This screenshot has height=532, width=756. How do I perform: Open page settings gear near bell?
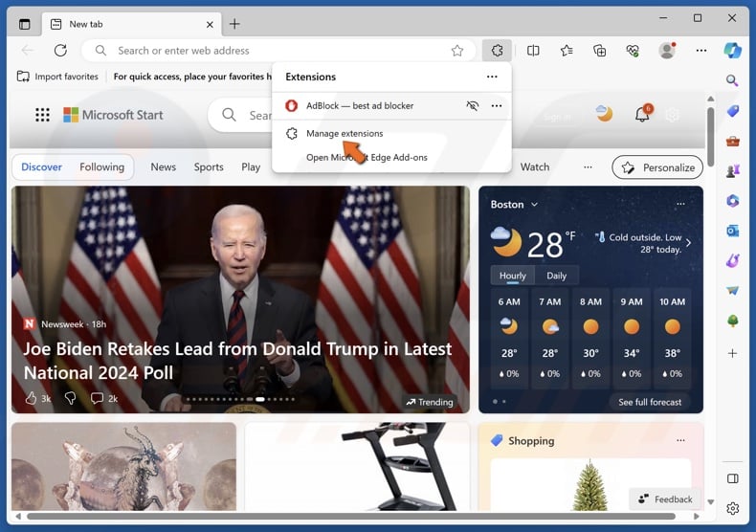(x=672, y=115)
